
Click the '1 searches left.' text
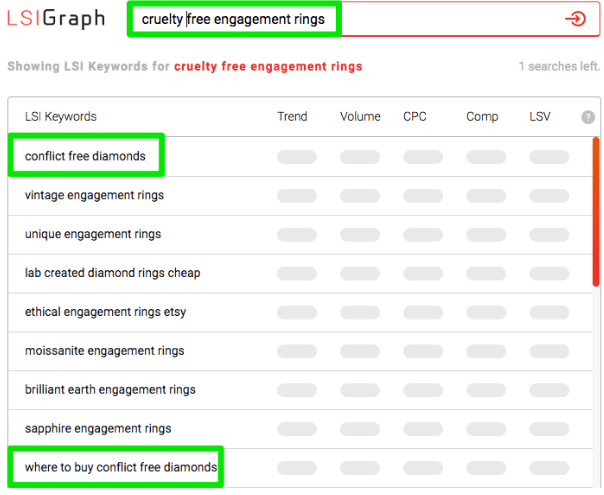pyautogui.click(x=559, y=66)
